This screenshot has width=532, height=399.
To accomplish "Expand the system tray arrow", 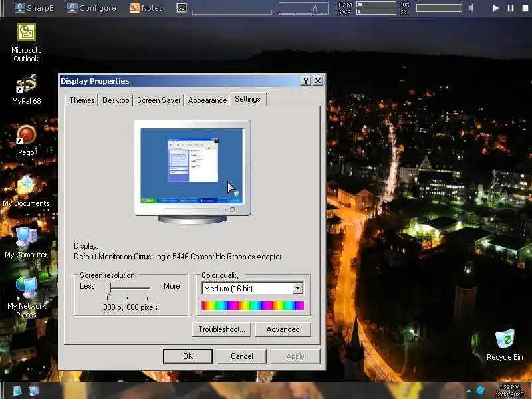I will (x=469, y=391).
